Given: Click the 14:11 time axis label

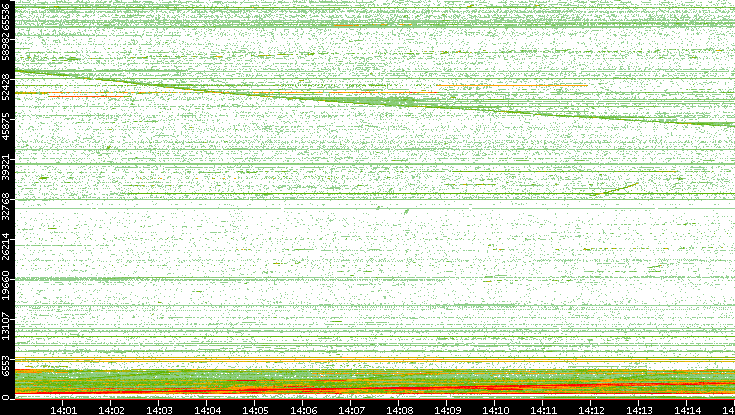Looking at the screenshot, I should [544, 409].
